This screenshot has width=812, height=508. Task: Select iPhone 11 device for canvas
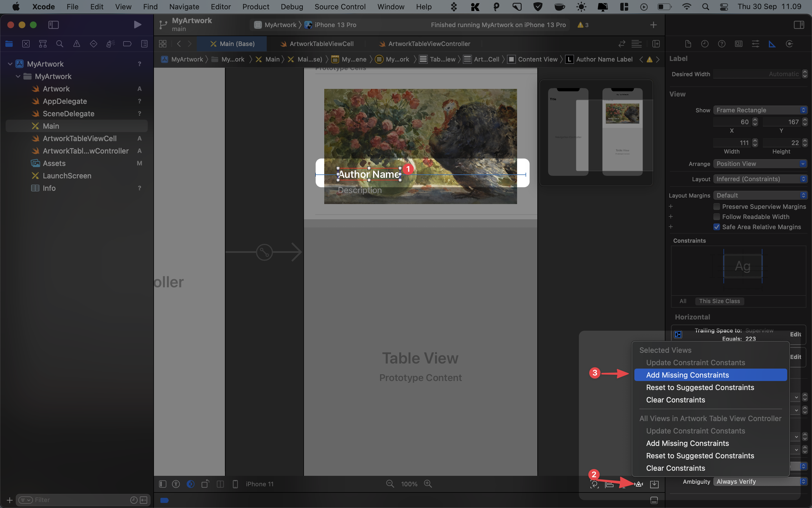point(259,484)
